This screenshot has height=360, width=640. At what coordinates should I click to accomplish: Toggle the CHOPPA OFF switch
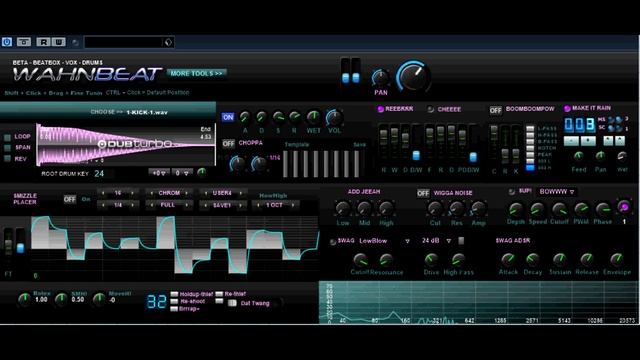[228, 144]
